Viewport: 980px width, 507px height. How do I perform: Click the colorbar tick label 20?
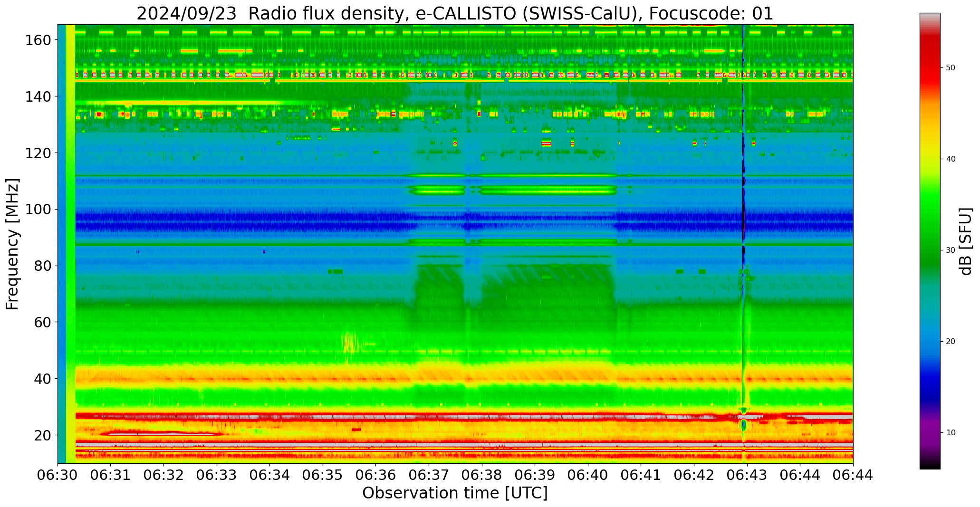pyautogui.click(x=951, y=341)
